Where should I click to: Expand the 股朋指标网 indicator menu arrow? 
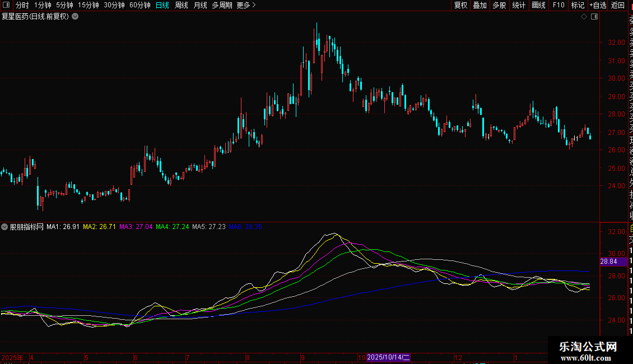pos(4,227)
